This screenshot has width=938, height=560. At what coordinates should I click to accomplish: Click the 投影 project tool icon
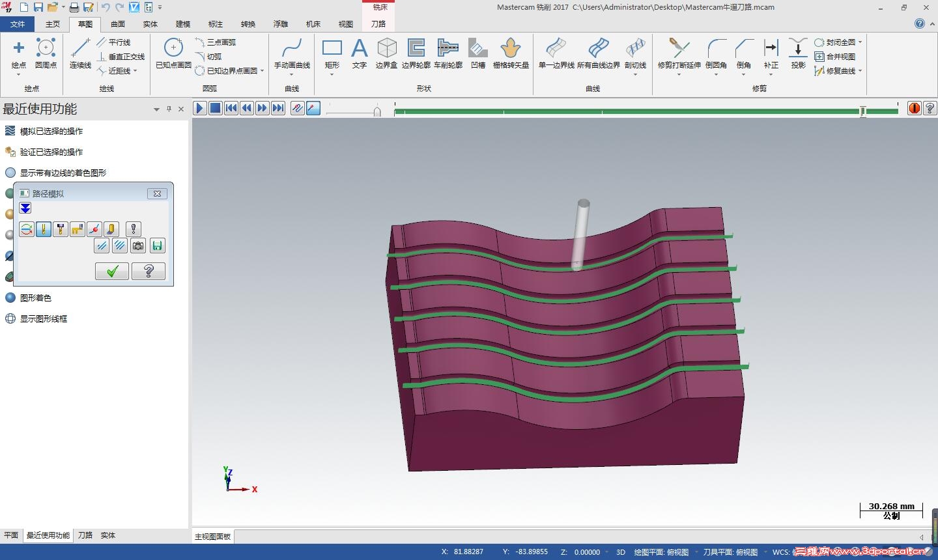798,48
